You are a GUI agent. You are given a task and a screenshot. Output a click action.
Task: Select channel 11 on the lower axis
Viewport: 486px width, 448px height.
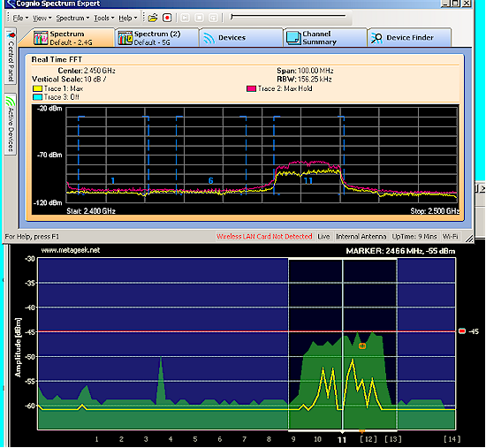click(342, 439)
